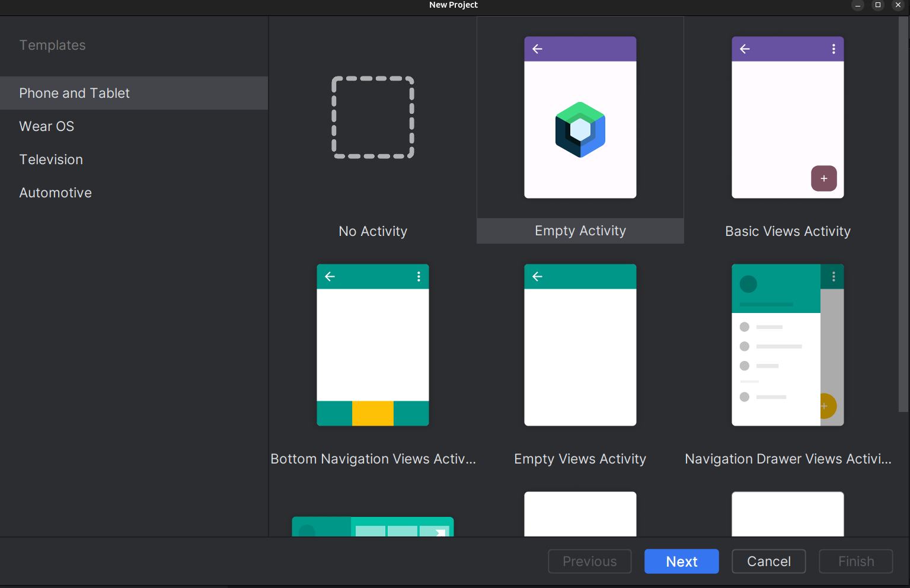Image resolution: width=910 pixels, height=588 pixels.
Task: Click the Next button
Action: [681, 561]
